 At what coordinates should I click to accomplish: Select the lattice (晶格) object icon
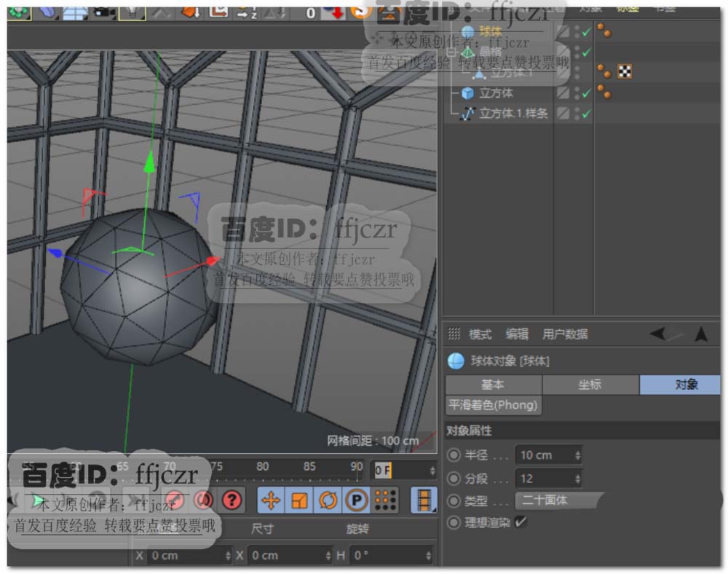pos(468,52)
